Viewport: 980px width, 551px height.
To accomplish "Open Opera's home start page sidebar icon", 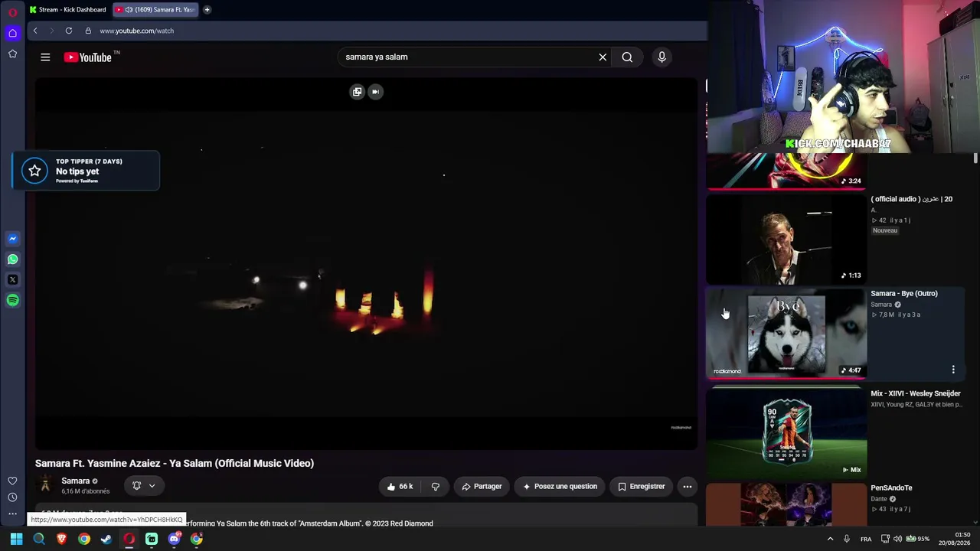I will pos(12,33).
